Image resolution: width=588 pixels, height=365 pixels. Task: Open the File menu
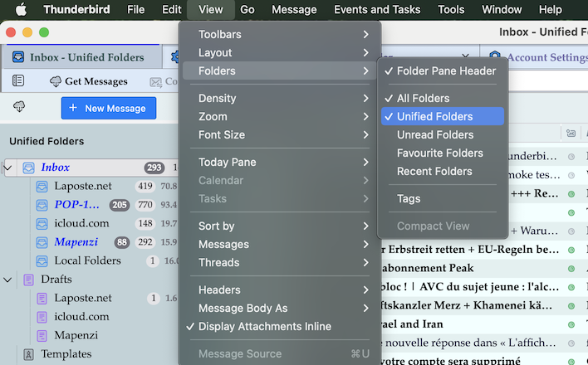[135, 9]
